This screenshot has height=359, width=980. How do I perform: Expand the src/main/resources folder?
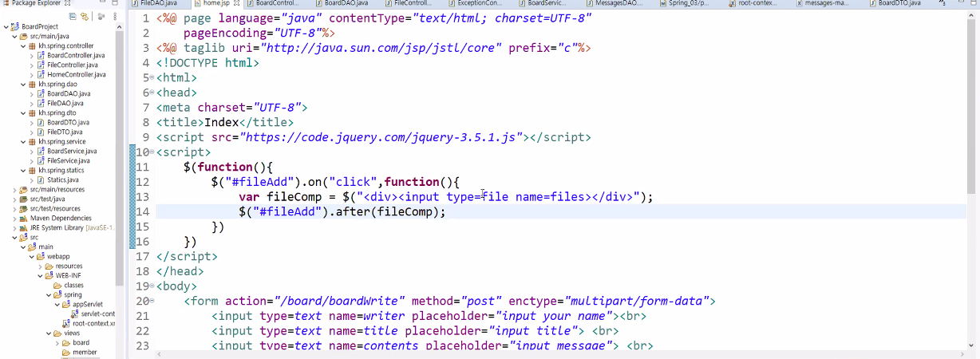pos(15,190)
